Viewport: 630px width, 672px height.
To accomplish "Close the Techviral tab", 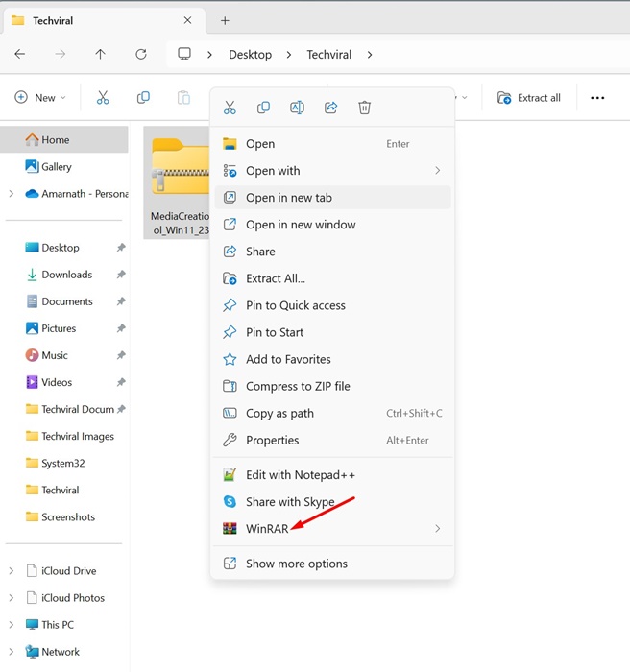I will 187,20.
